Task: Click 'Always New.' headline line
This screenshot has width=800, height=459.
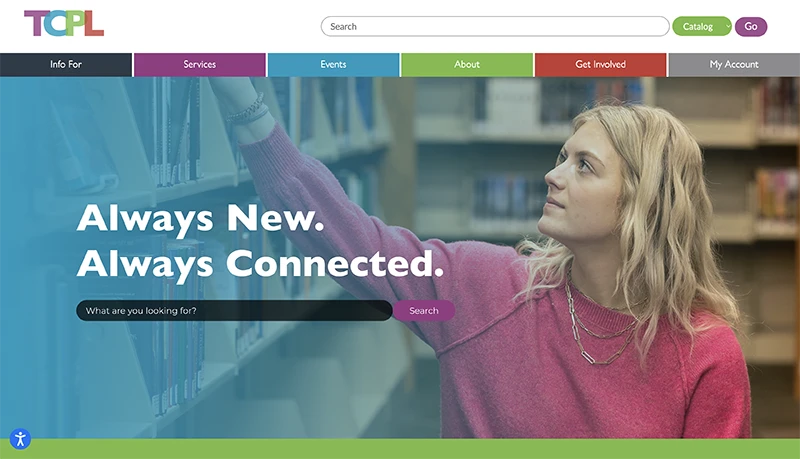Action: click(x=201, y=218)
